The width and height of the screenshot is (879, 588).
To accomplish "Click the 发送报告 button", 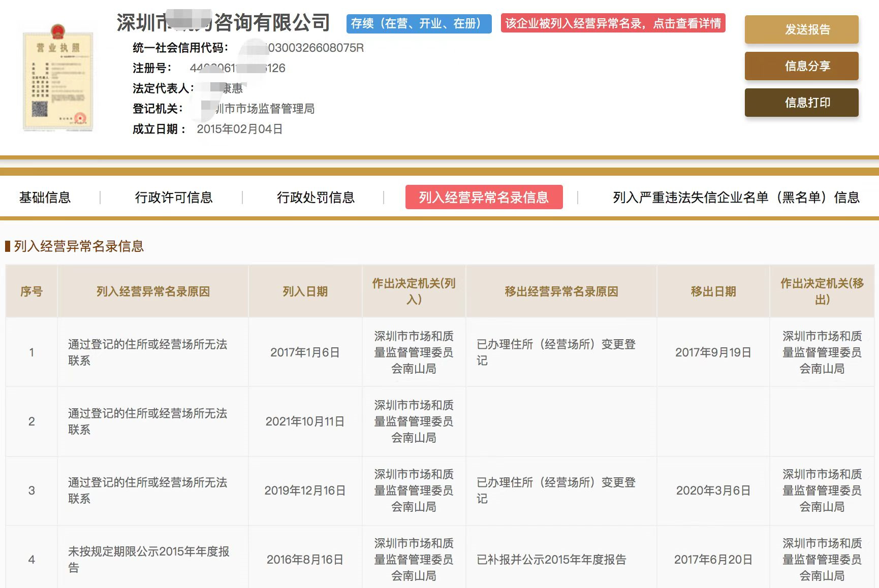I will click(x=801, y=29).
